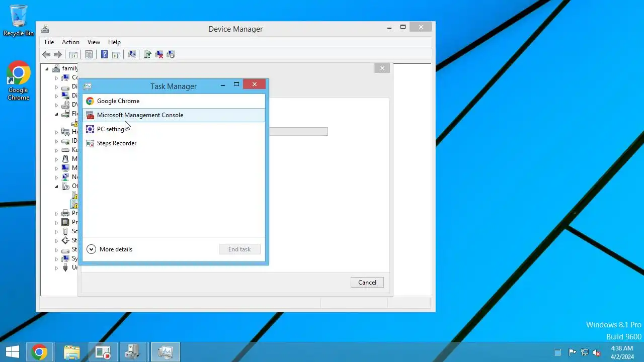This screenshot has width=644, height=362.
Task: Expand the mouse category arrow in tree
Action: pyautogui.click(x=56, y=159)
